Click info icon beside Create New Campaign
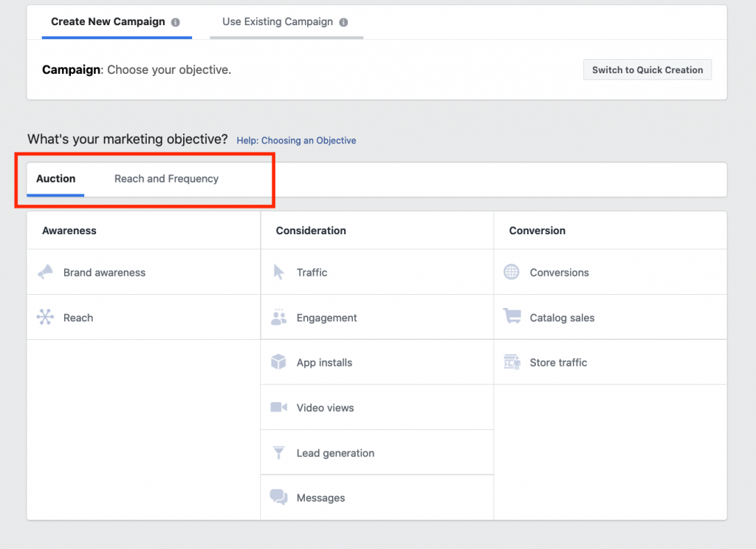The height and width of the screenshot is (549, 756). click(x=176, y=22)
